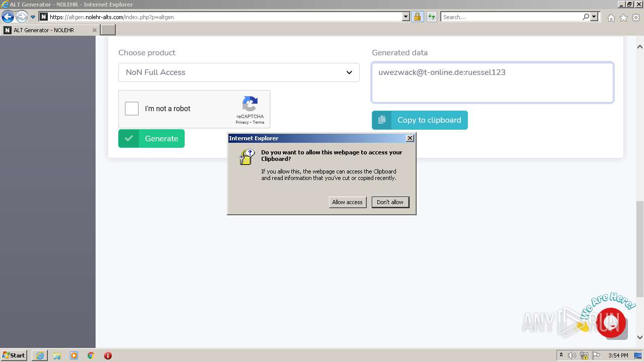The width and height of the screenshot is (644, 362).
Task: Open the file explorer taskbar icon
Action: [57, 355]
